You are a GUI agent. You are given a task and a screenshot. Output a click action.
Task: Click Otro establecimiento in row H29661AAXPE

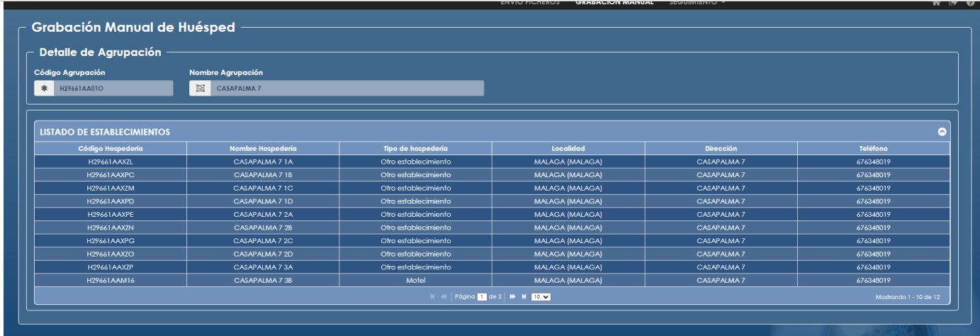[x=415, y=214]
